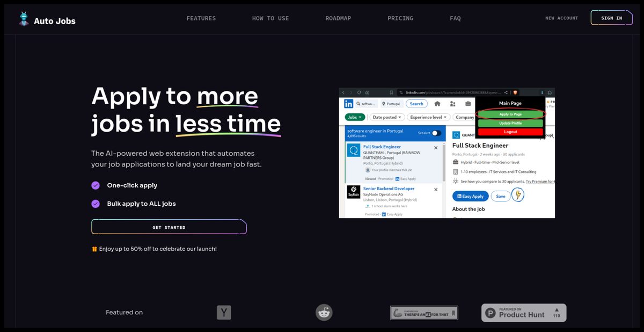Screen dimensions: 644x332
Task: Toggle the Set alert switch
Action: tap(437, 133)
